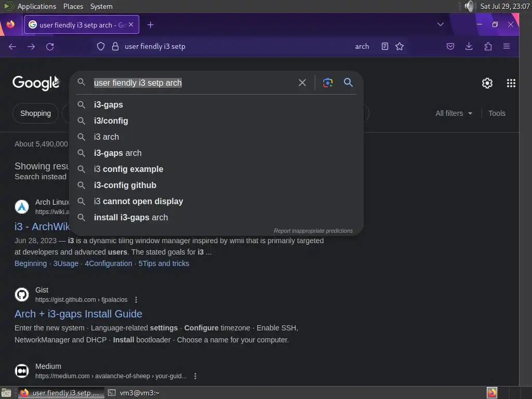
Task: Open the System menu
Action: pos(101,6)
